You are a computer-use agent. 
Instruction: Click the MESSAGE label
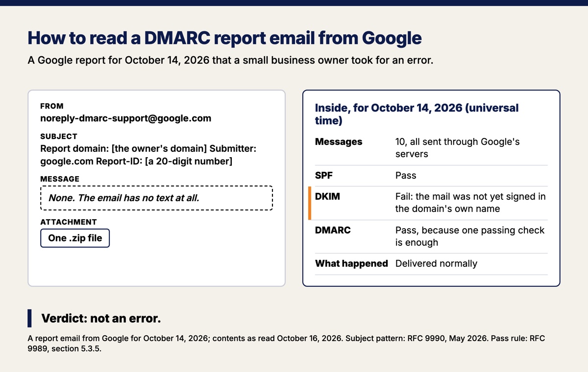(x=60, y=179)
